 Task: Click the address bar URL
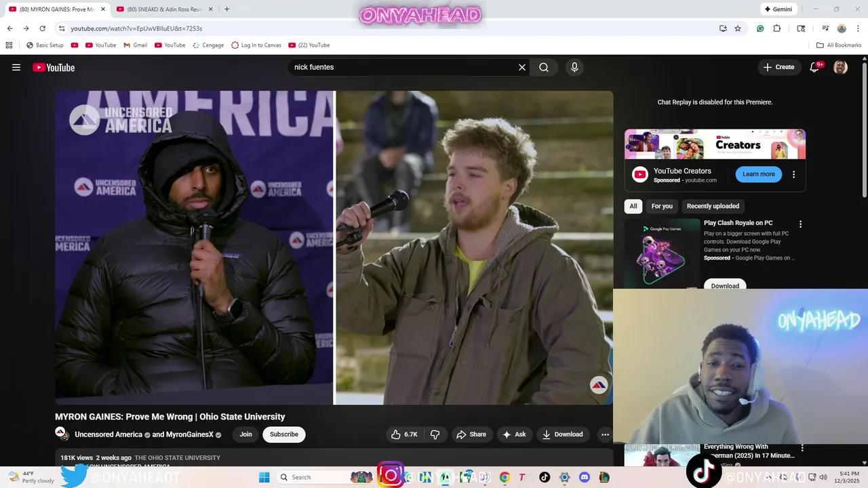click(136, 28)
